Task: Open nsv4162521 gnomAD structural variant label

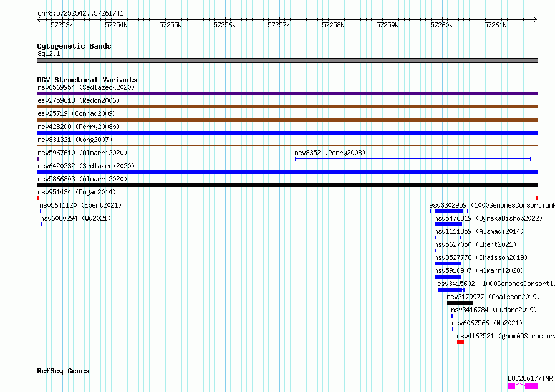Action: click(506, 336)
